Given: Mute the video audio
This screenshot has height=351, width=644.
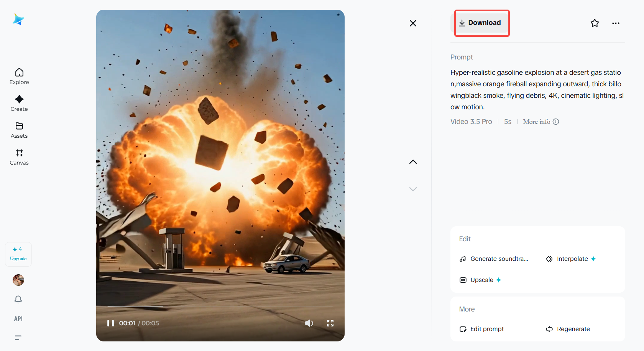Looking at the screenshot, I should [x=309, y=323].
